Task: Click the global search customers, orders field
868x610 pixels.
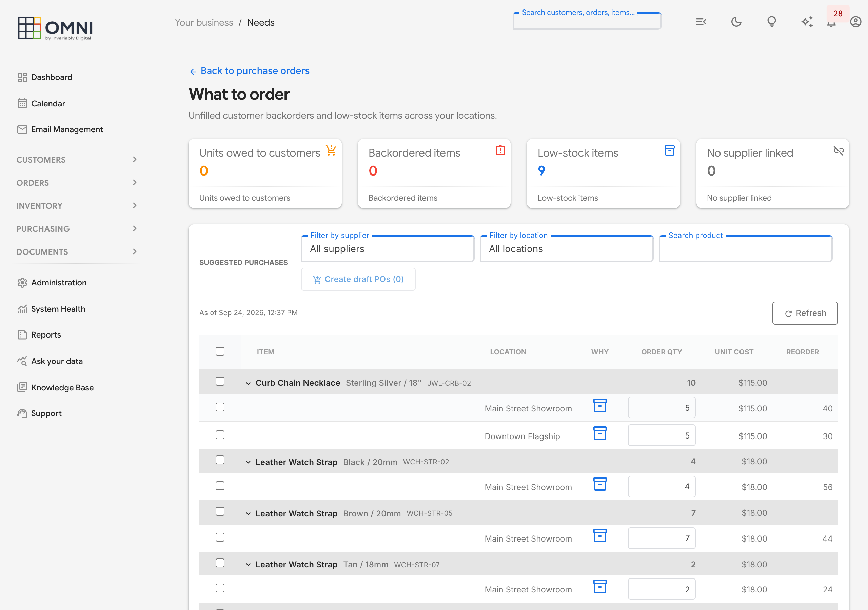Action: click(587, 21)
